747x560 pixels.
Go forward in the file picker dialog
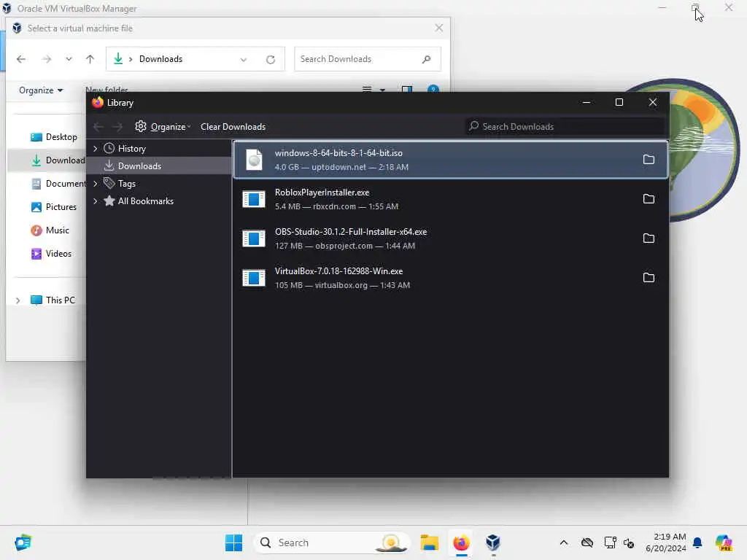pyautogui.click(x=47, y=59)
